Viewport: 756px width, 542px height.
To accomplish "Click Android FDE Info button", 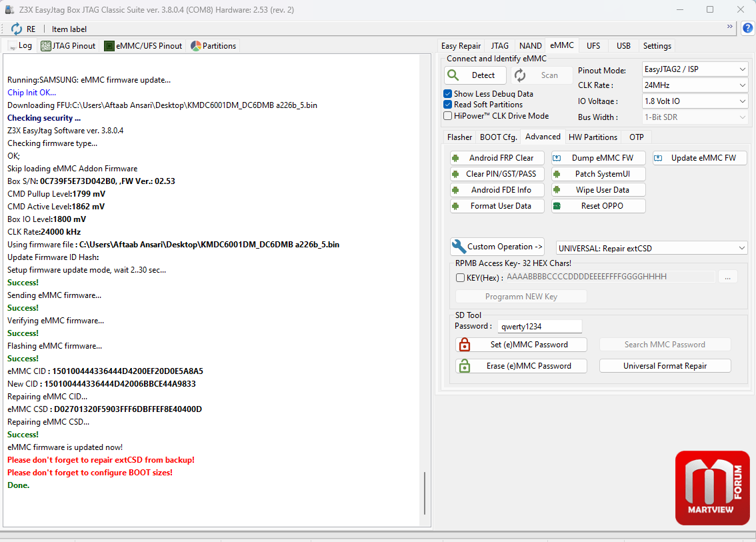I will pyautogui.click(x=497, y=190).
